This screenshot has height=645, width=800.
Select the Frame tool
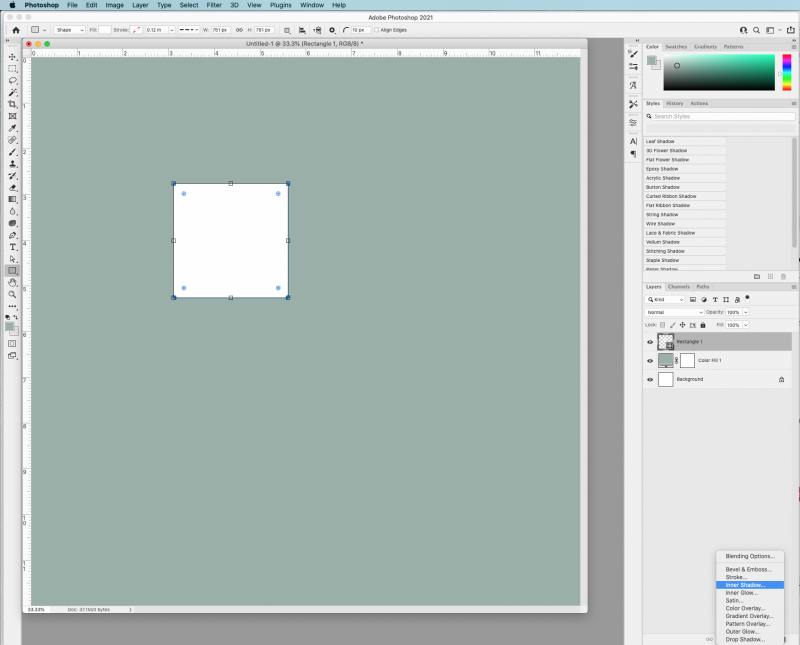(12, 116)
